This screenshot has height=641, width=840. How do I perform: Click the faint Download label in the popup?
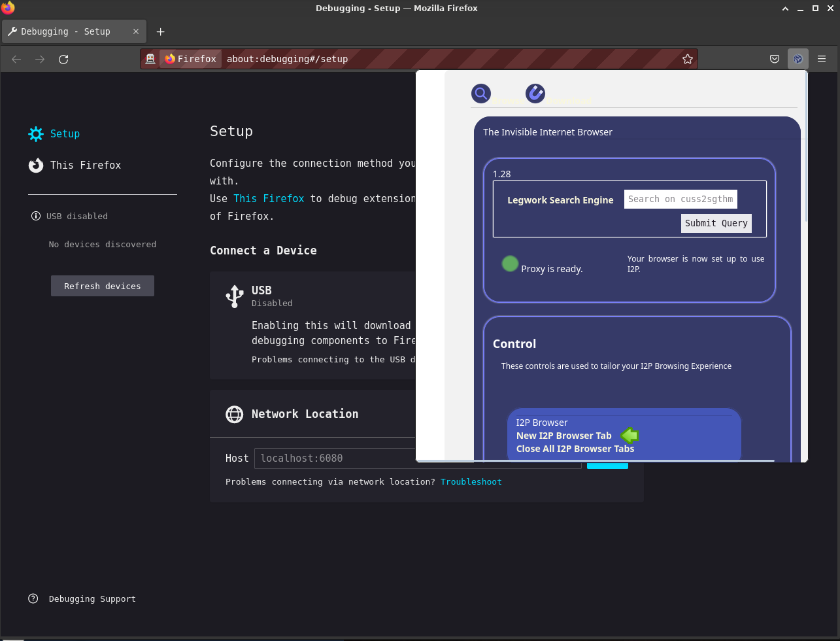click(x=569, y=101)
